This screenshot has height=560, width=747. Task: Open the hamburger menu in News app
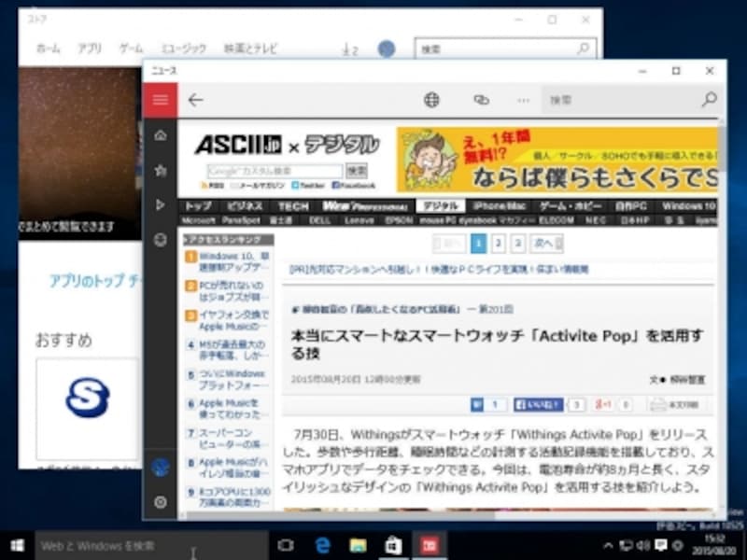click(x=161, y=100)
